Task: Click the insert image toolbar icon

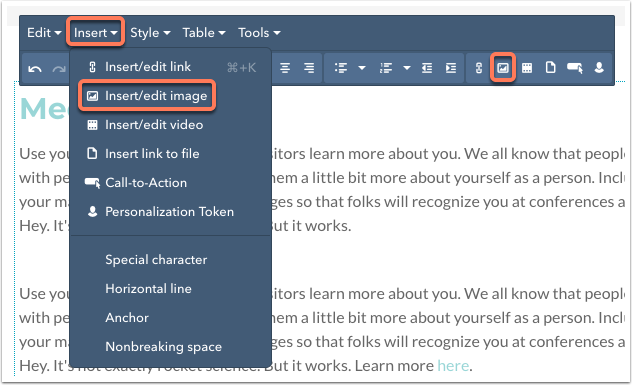Action: click(x=503, y=68)
